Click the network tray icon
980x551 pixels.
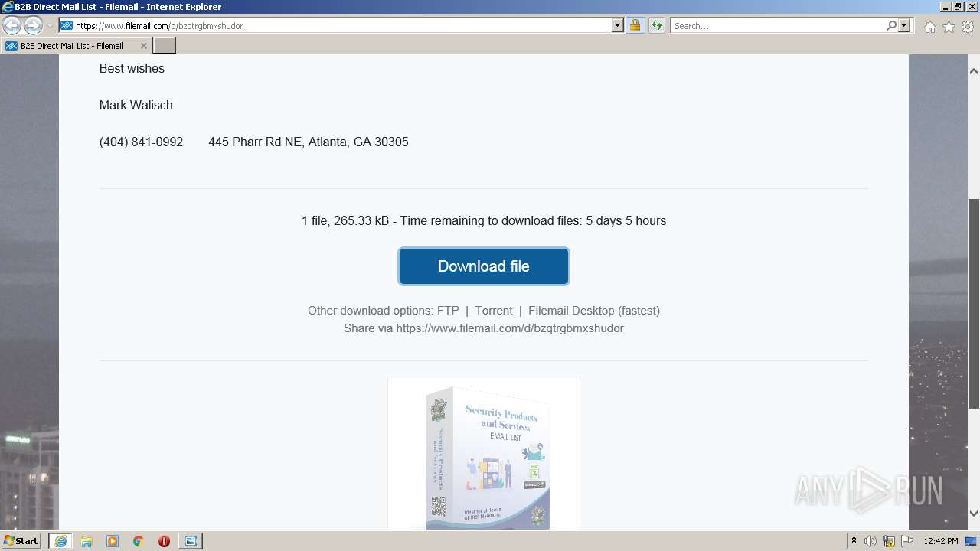tap(888, 541)
